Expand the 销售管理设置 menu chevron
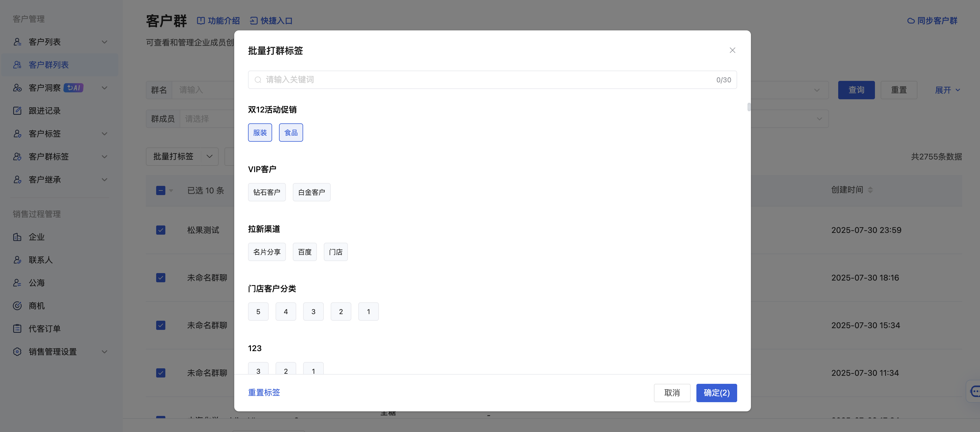 [104, 352]
